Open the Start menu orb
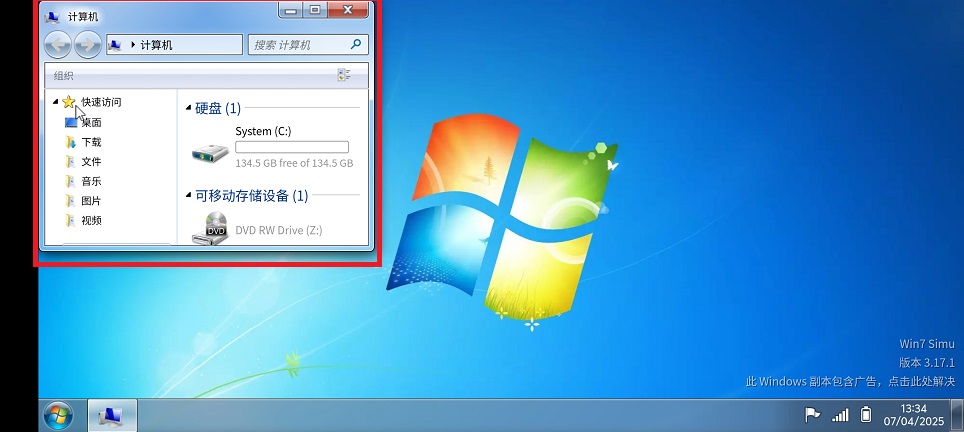Viewport: 964px width, 432px height. pyautogui.click(x=58, y=416)
